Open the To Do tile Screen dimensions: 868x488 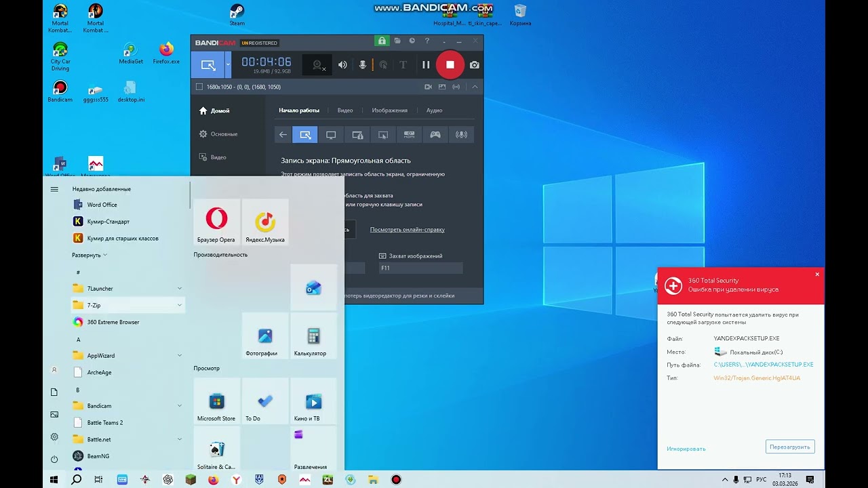[x=265, y=401]
